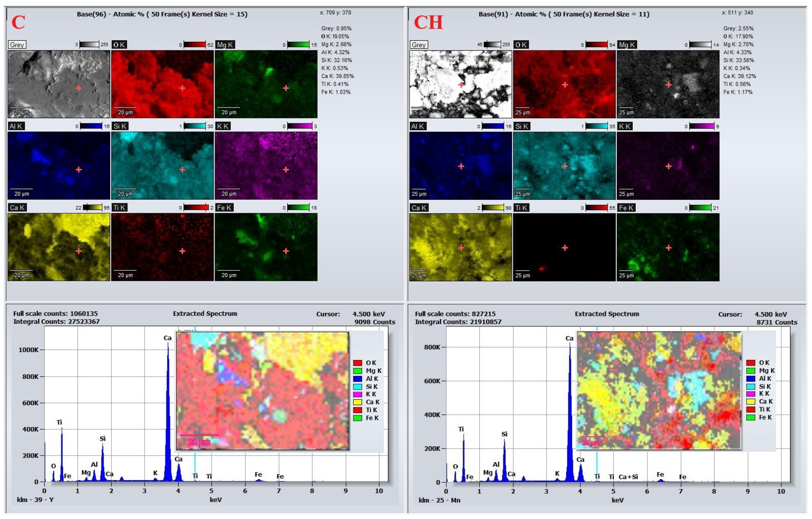Open the Mg K map in panel C
Screen dimensions: 812x519
coord(266,84)
